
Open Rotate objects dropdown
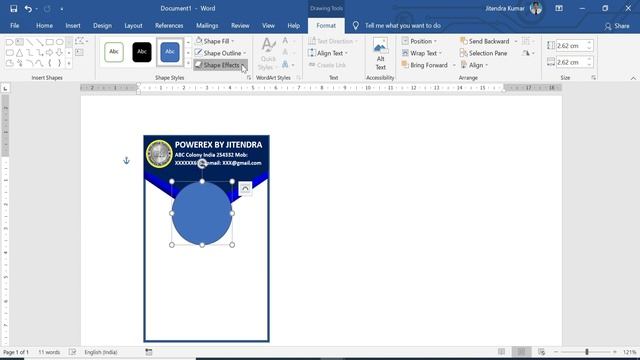(x=528, y=53)
